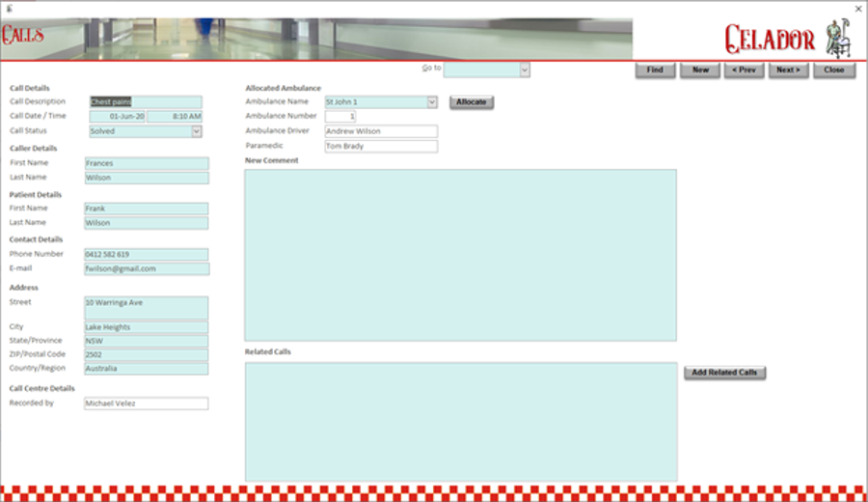This screenshot has width=868, height=502.
Task: Open the Go to dropdown
Action: pyautogui.click(x=525, y=70)
